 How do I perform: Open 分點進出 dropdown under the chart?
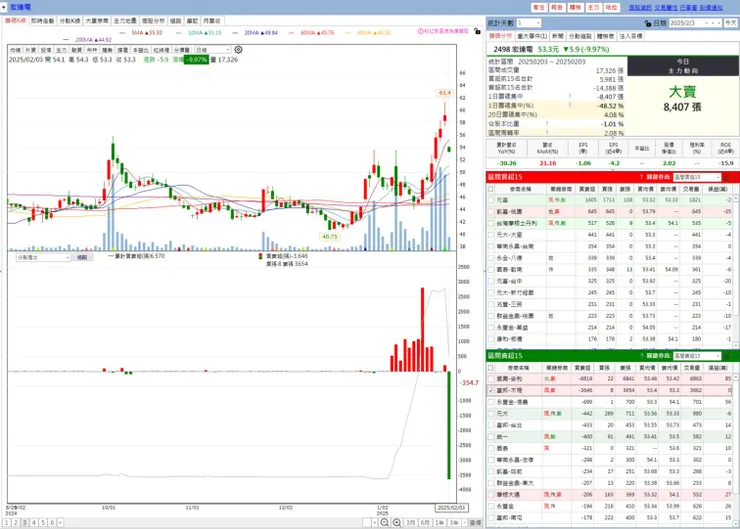[43, 258]
